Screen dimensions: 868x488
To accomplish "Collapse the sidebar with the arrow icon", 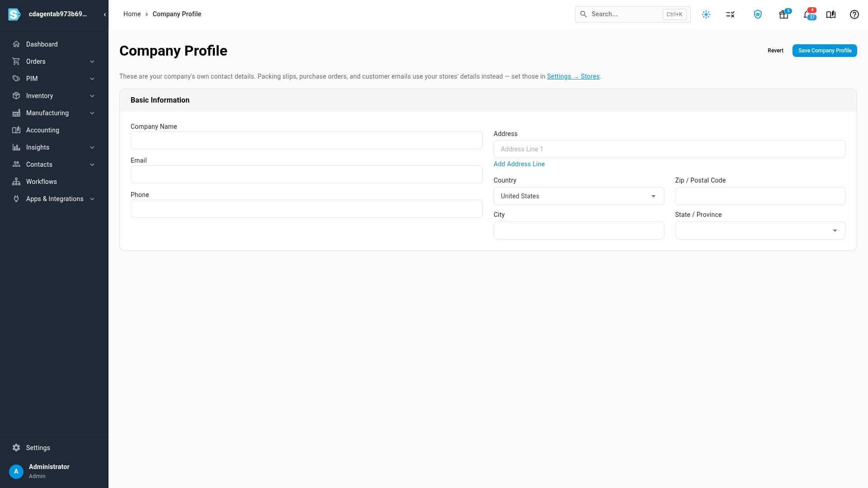I will pyautogui.click(x=105, y=14).
